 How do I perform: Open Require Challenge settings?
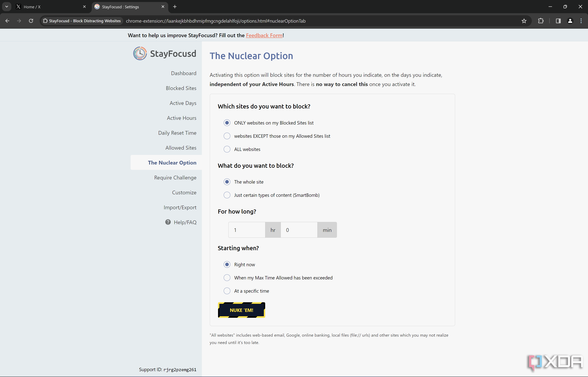pyautogui.click(x=175, y=178)
